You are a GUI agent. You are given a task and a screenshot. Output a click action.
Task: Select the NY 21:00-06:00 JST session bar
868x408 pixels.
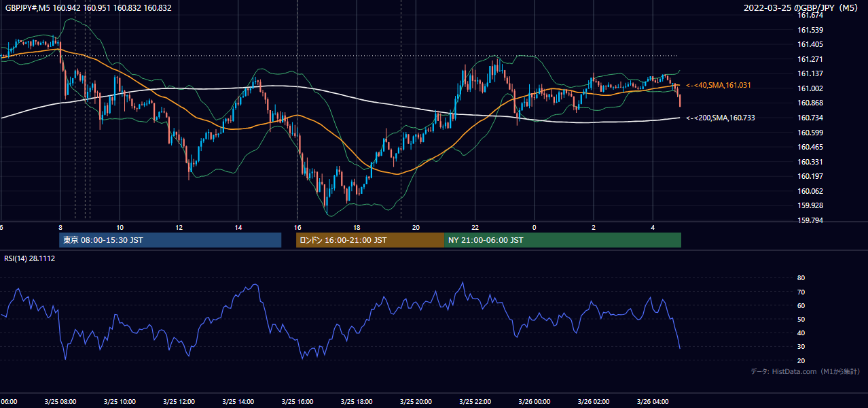click(x=562, y=240)
